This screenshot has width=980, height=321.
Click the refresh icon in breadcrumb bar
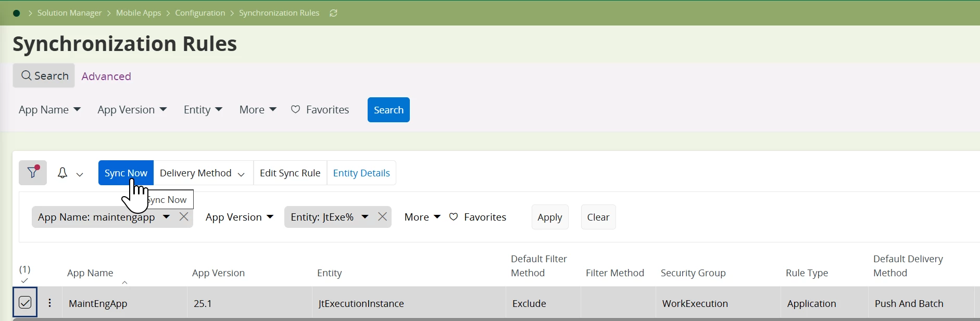[x=333, y=13]
